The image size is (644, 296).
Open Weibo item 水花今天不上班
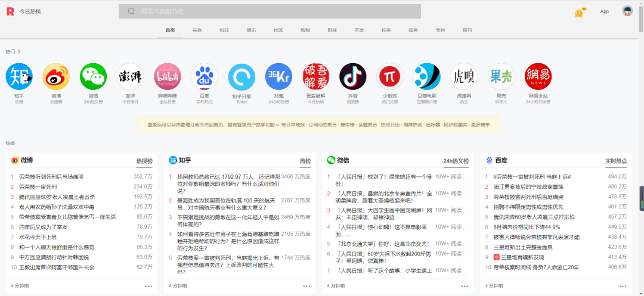(38, 237)
